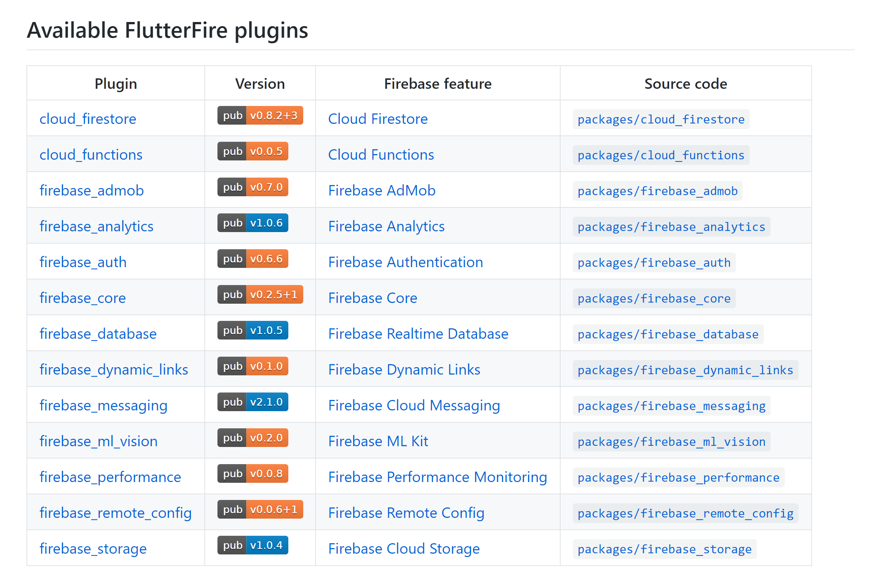Click the firebase_messaging v2.1.0 badge
Image resolution: width=881 pixels, height=588 pixels.
pyautogui.click(x=253, y=402)
